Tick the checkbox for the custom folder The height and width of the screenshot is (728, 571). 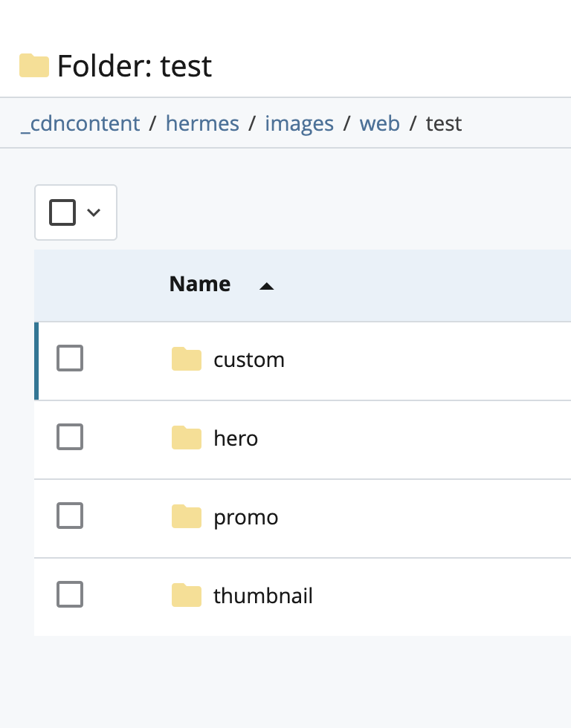70,358
